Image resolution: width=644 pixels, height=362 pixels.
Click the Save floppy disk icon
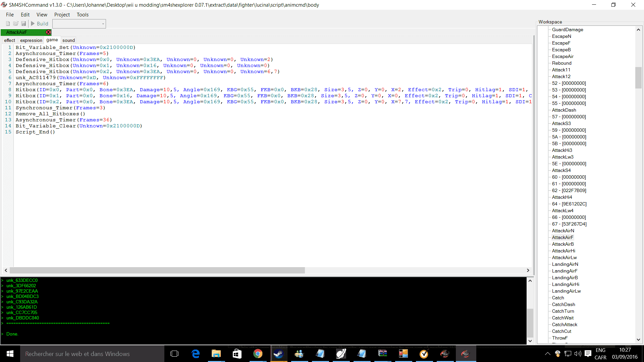tap(23, 23)
